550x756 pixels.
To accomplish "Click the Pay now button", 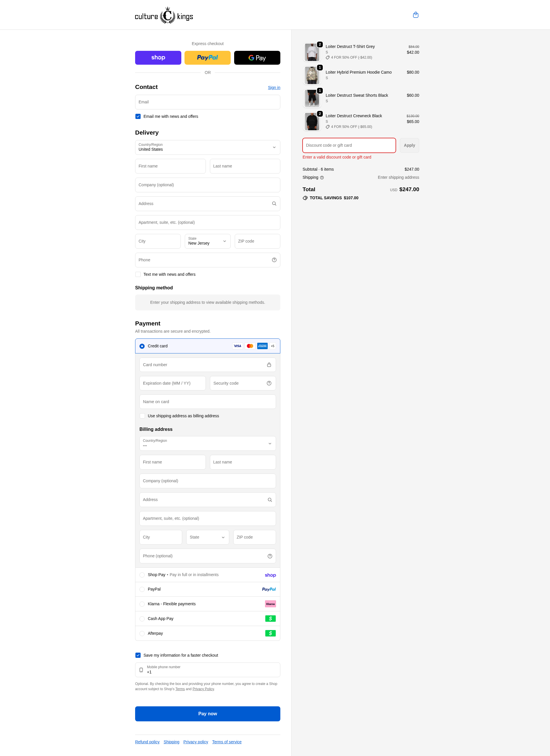I will click(x=207, y=714).
